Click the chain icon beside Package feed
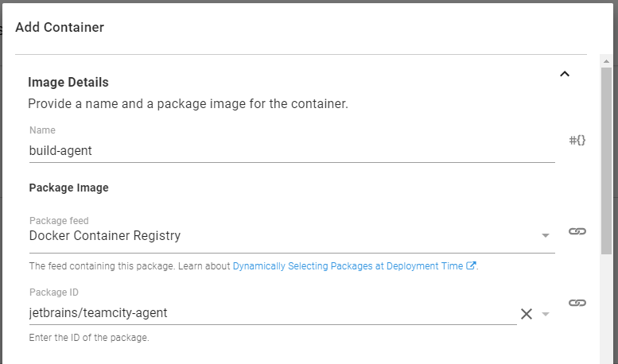Screen dimensions: 618x364 click(x=577, y=231)
